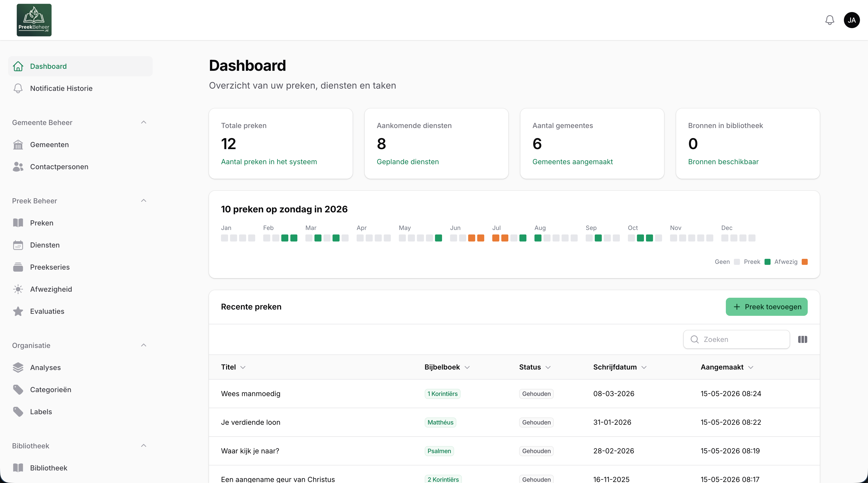This screenshot has width=868, height=483.
Task: Click the 'Psalmen' badge
Action: (x=439, y=451)
